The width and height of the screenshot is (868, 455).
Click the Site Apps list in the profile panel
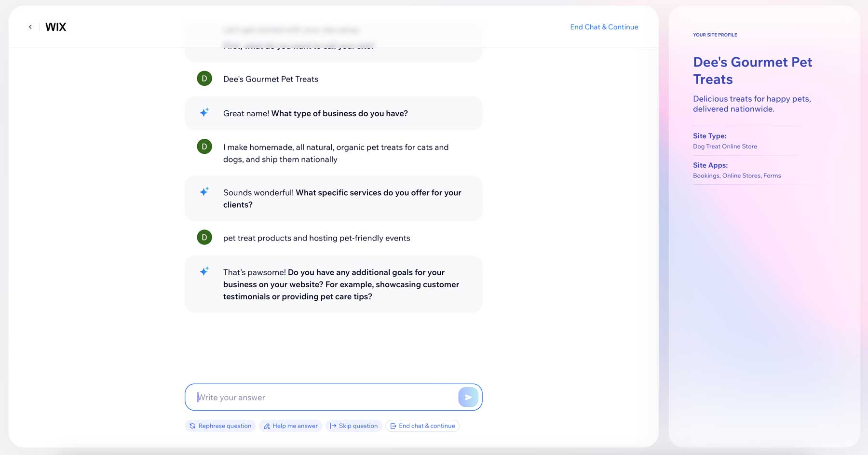point(737,175)
